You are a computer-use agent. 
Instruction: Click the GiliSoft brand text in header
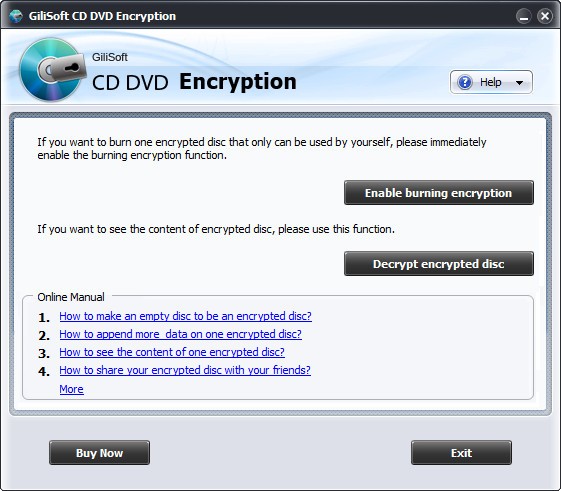(x=109, y=57)
